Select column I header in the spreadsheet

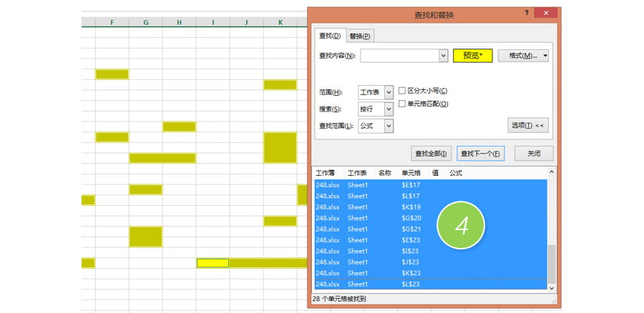coord(213,23)
